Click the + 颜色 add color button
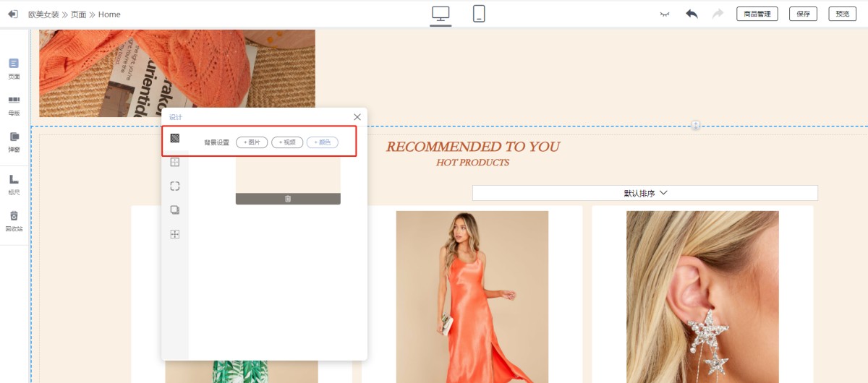This screenshot has width=868, height=383. [x=322, y=142]
